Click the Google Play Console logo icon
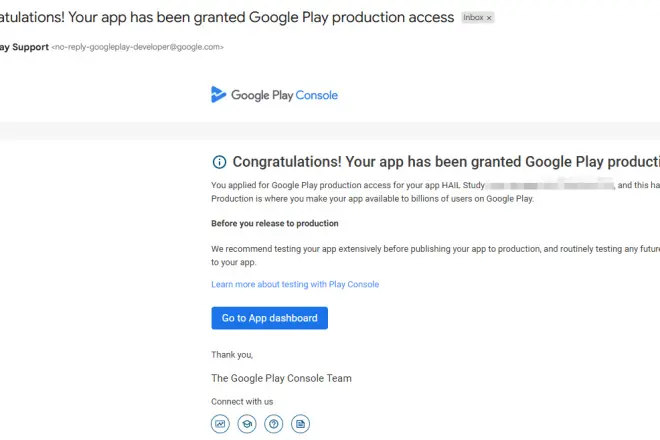The image size is (660, 440). pos(219,95)
